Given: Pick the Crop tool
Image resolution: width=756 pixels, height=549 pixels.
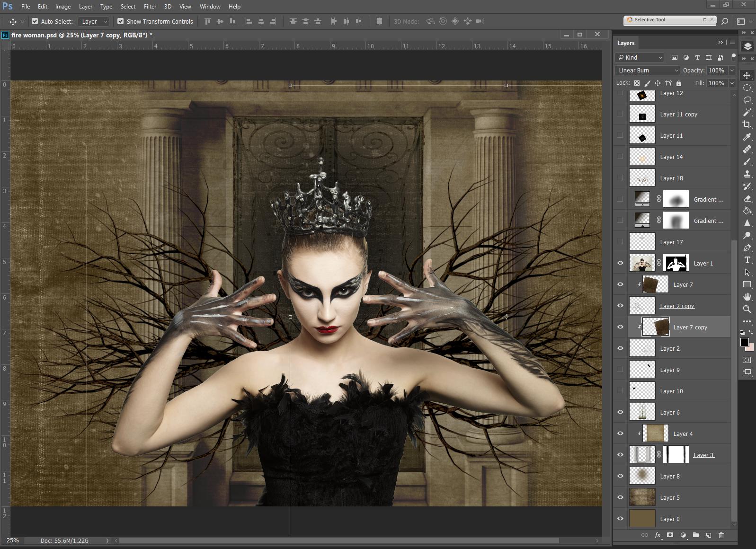Looking at the screenshot, I should 747,124.
